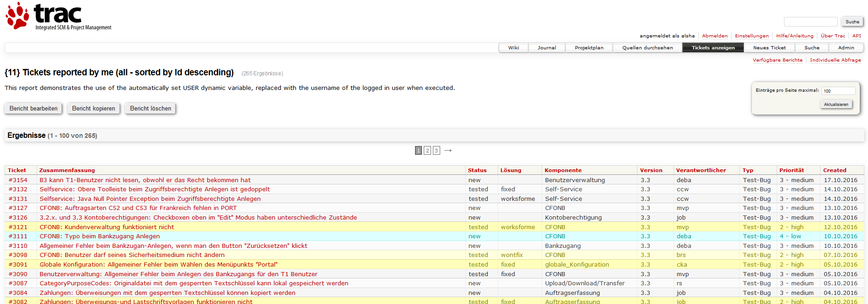Viewport: 868px width, 304px height.
Task: Click the Aktualisieren button
Action: pos(836,105)
